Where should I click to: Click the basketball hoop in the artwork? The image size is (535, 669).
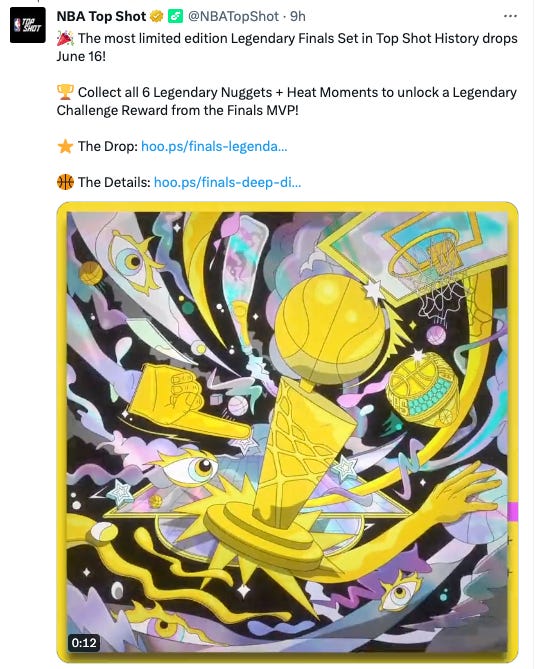pos(431,273)
